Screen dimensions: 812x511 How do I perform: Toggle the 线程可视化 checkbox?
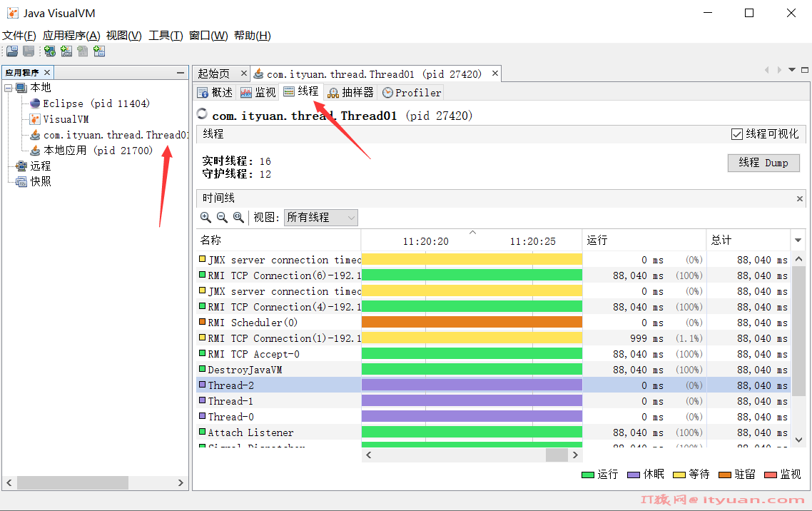click(736, 134)
